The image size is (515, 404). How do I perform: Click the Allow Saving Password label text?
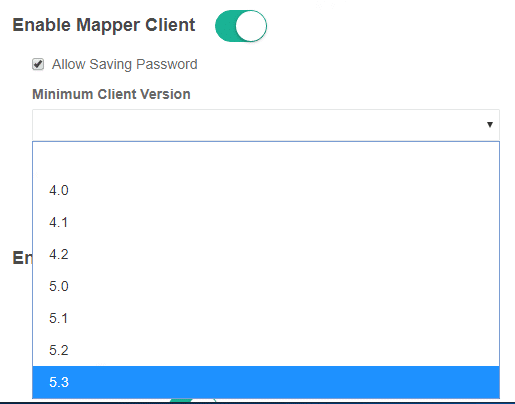125,64
